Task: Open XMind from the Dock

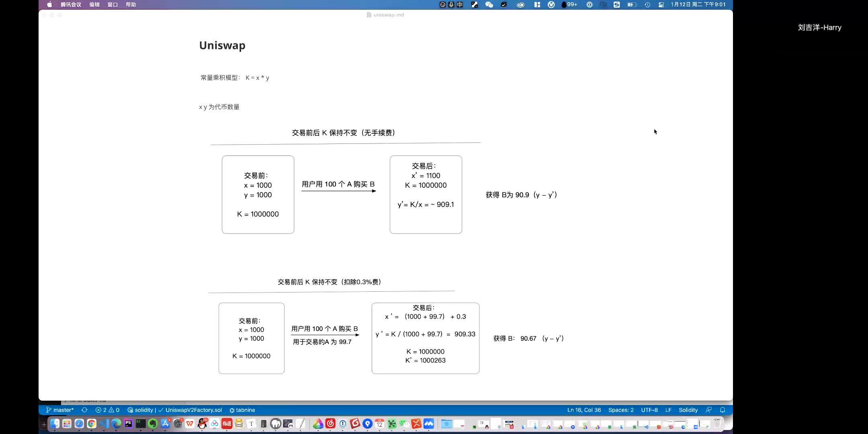Action: [x=416, y=424]
